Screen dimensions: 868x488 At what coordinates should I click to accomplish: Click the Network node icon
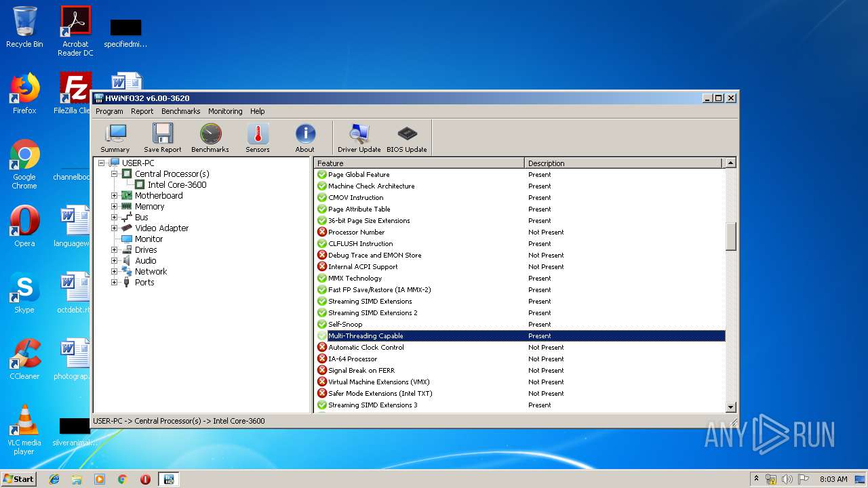[x=126, y=271]
